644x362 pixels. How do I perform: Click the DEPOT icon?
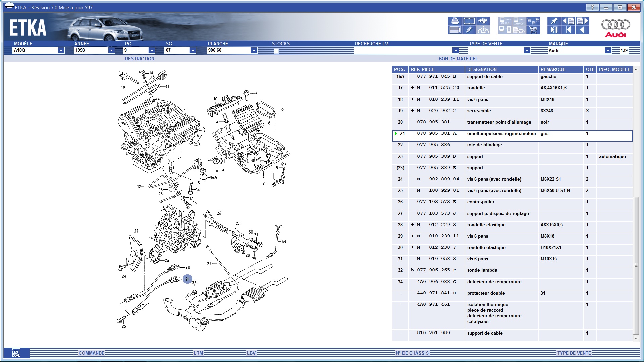pyautogui.click(x=519, y=21)
